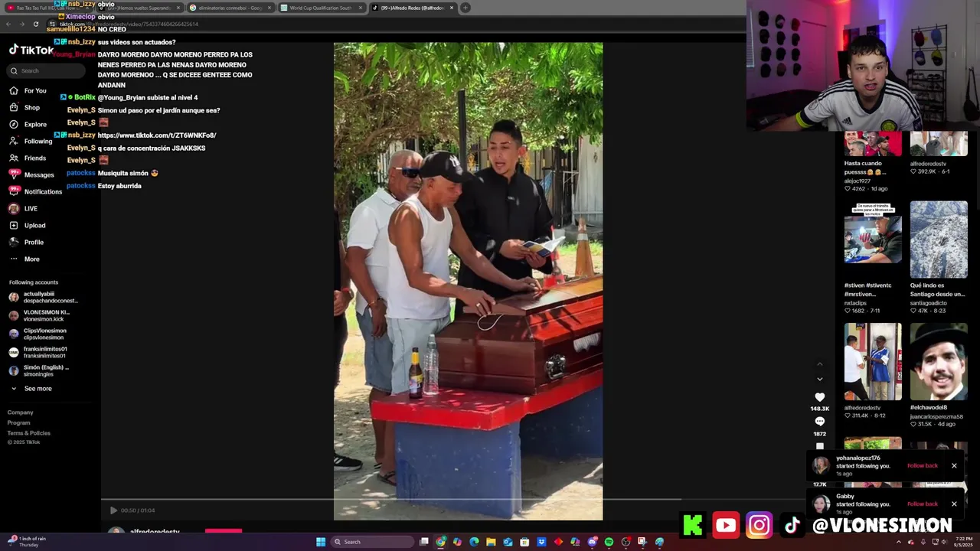Click browser back arrow
This screenshot has height=551, width=980.
tap(8, 24)
